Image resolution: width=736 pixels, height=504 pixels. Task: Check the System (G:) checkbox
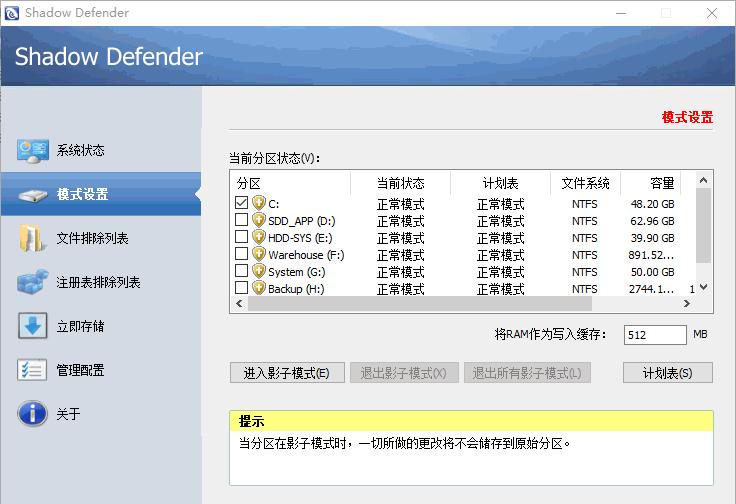click(241, 270)
